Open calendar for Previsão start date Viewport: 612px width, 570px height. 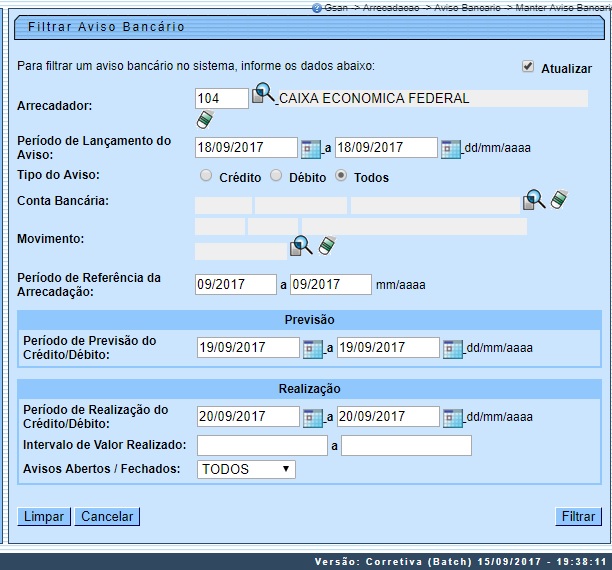click(x=312, y=348)
